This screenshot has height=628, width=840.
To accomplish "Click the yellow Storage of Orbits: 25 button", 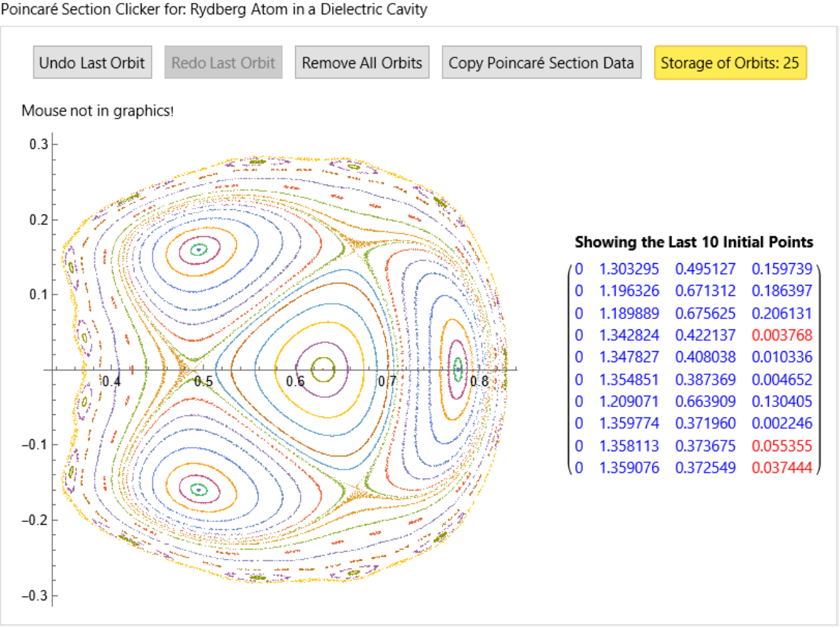I will (730, 63).
